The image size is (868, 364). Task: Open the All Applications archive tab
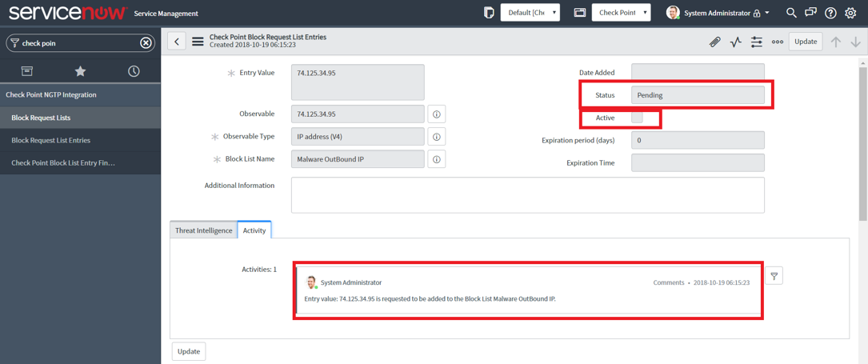26,71
